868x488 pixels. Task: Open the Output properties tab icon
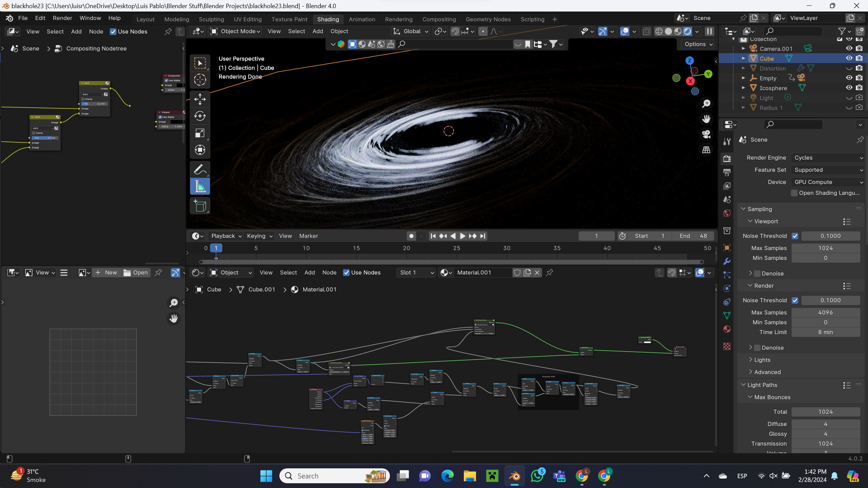727,172
